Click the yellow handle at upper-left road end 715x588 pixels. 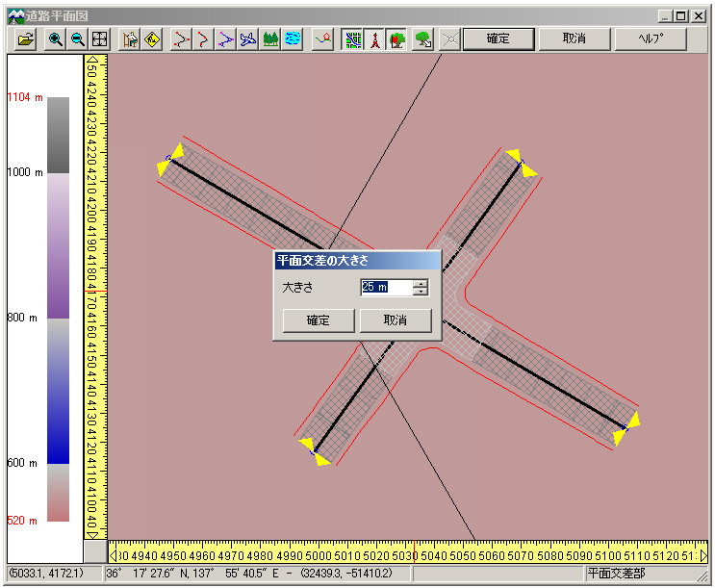(170, 159)
